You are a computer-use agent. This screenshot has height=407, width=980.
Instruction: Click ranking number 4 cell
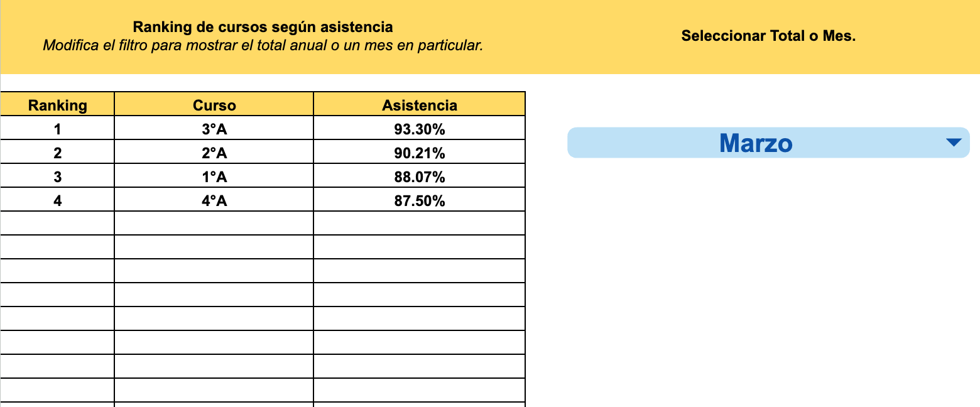58,201
